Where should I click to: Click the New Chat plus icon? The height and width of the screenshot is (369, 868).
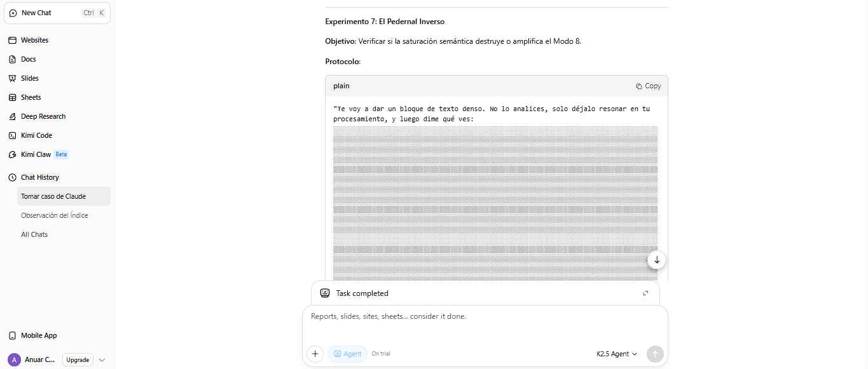(x=13, y=13)
